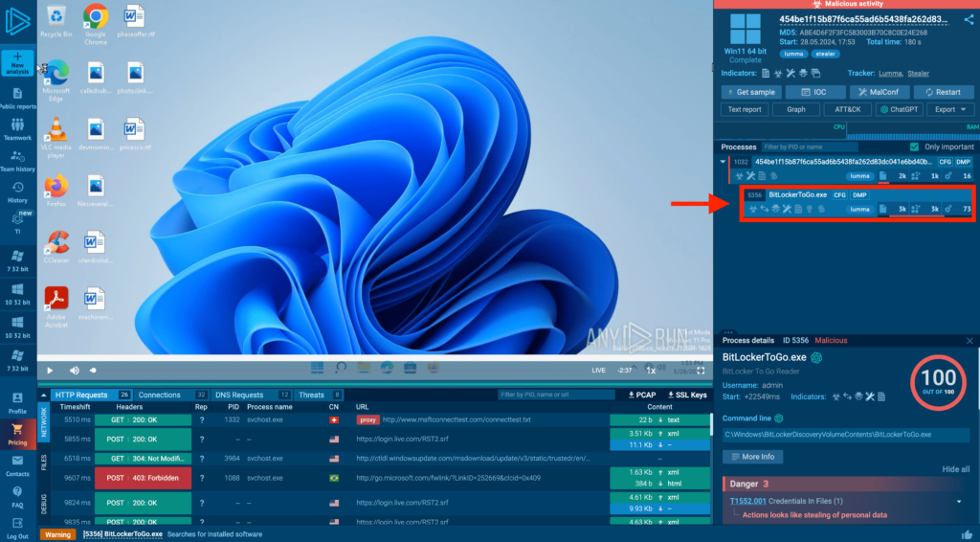Open the TI sidebar item marked new
The height and width of the screenshot is (542, 980).
[17, 223]
